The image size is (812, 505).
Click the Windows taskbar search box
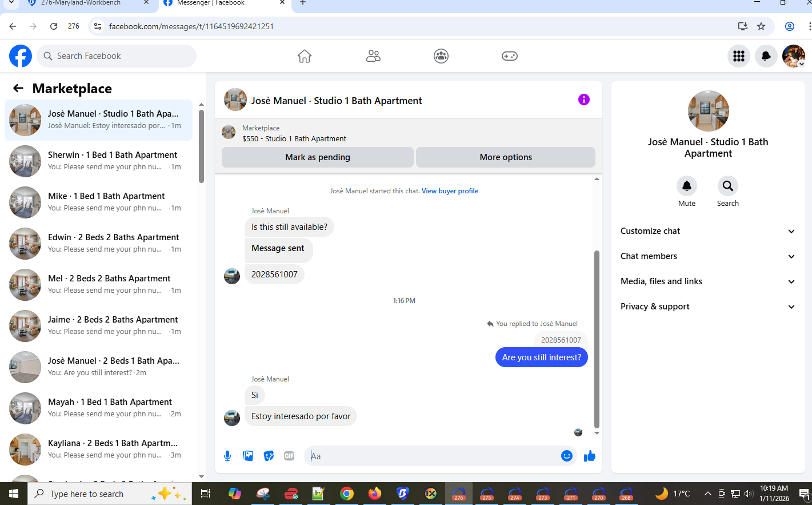tap(110, 494)
